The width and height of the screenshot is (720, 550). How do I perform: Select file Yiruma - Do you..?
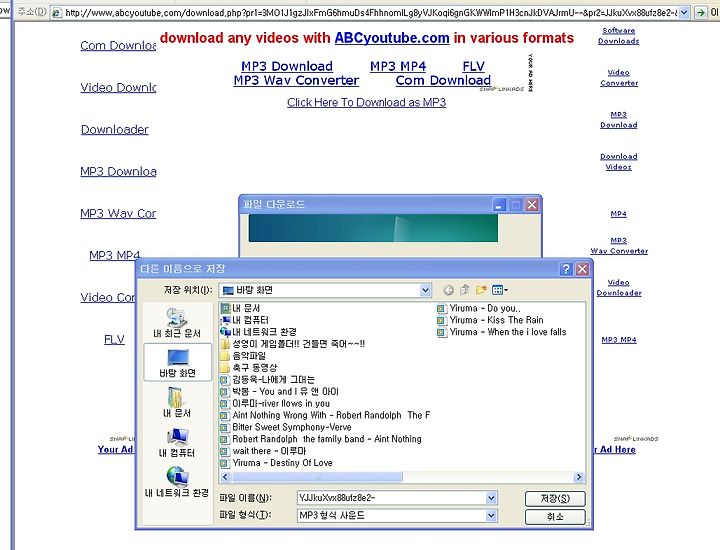click(478, 308)
